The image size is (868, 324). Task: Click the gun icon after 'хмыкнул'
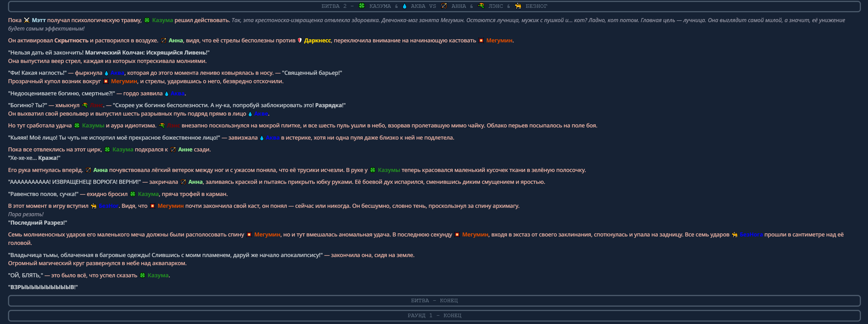85,105
